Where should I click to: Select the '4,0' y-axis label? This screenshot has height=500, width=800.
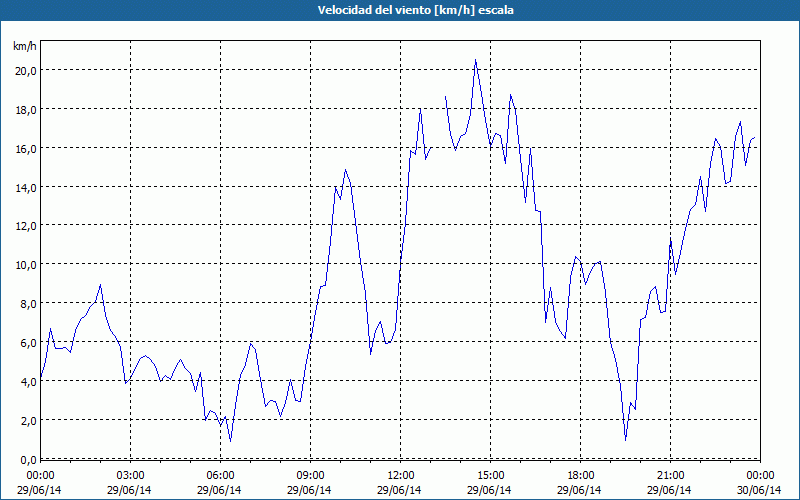(28, 382)
